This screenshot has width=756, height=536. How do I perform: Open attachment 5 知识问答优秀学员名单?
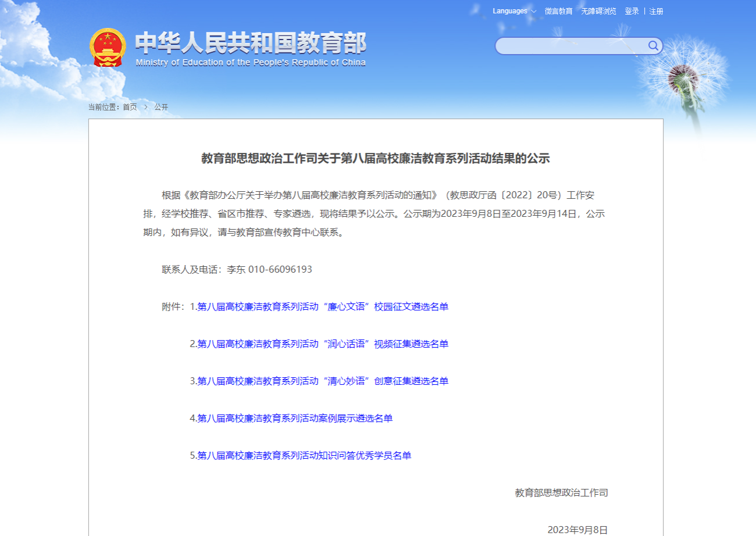(304, 456)
